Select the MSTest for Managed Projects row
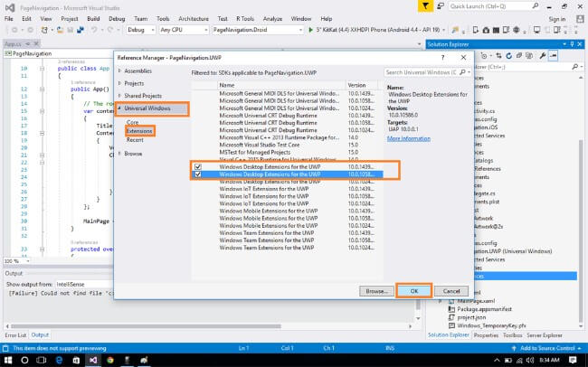Screen dimensions: 588x367 tap(288, 152)
